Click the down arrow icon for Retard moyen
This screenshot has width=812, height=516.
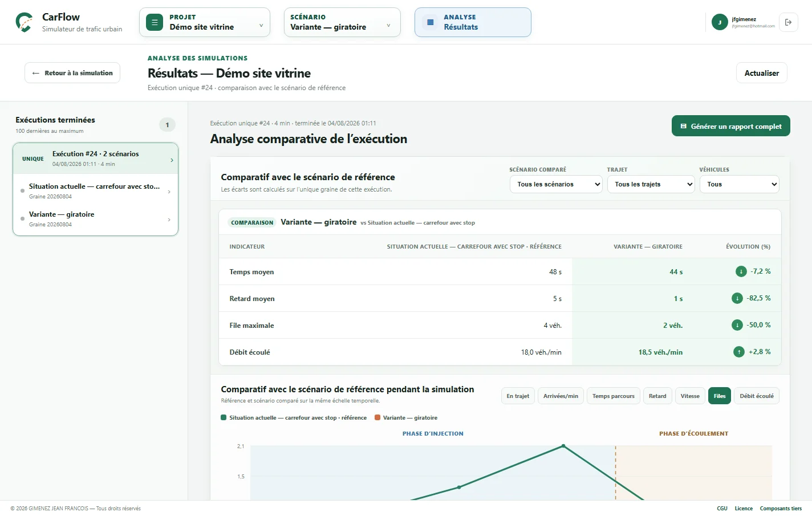tap(737, 298)
